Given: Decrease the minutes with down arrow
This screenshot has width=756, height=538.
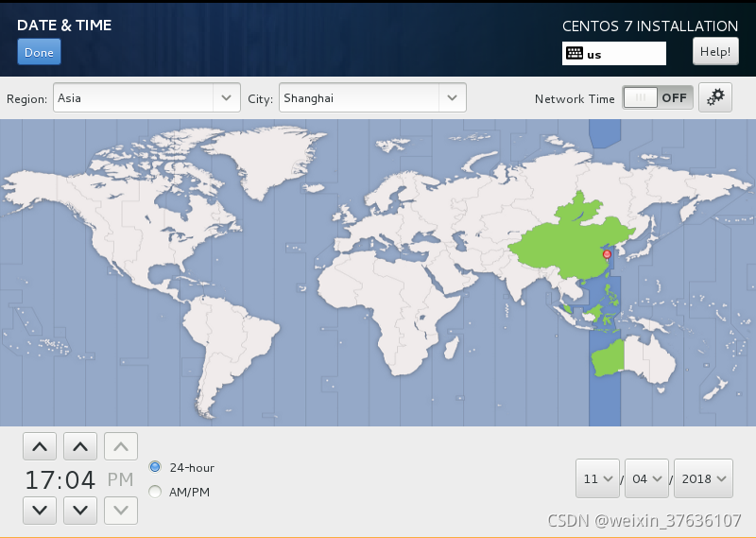Looking at the screenshot, I should tap(80, 510).
